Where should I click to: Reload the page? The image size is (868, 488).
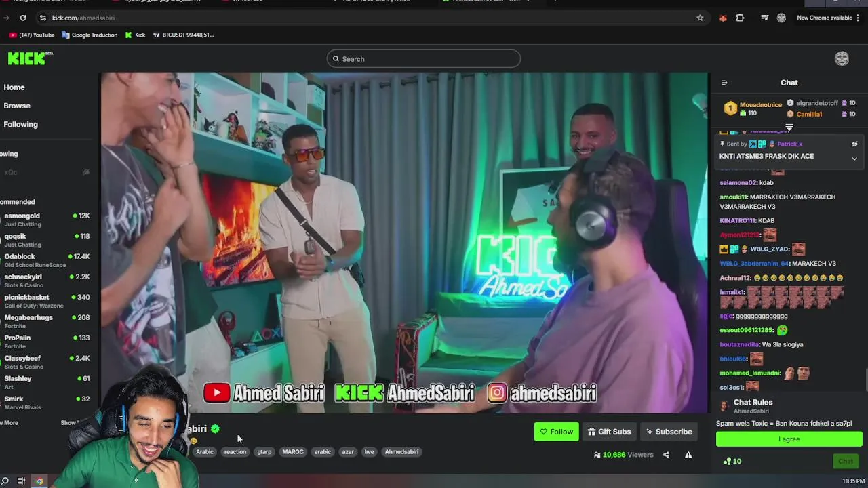[23, 18]
